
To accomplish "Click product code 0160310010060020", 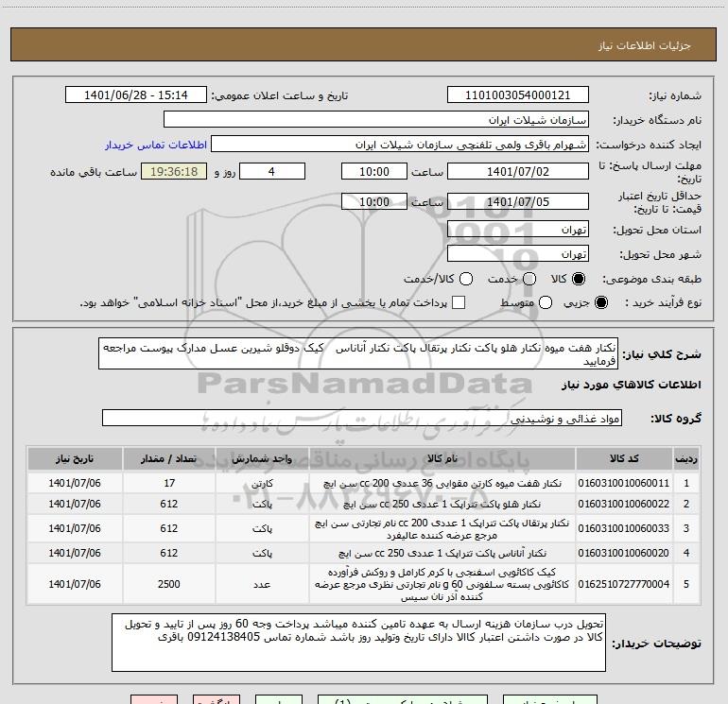I will point(624,553).
